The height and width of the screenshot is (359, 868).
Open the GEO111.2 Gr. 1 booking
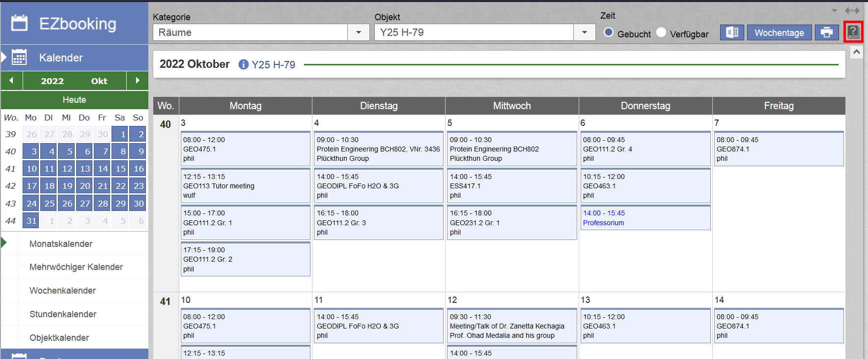tap(246, 222)
